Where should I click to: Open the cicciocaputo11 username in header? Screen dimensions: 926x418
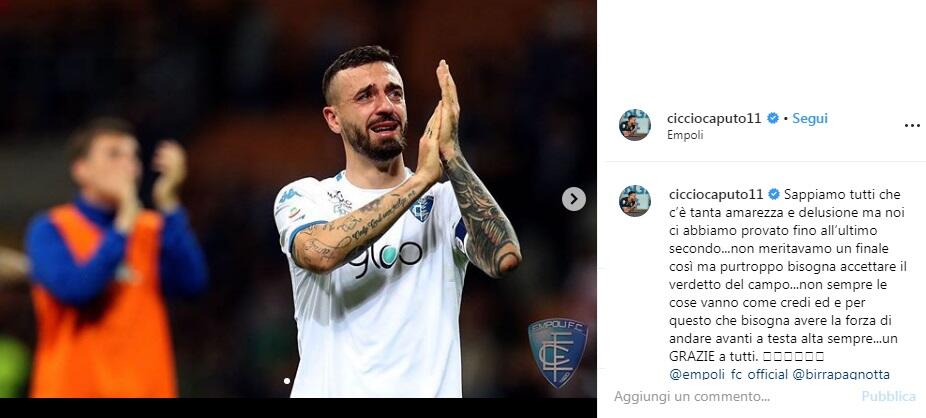[715, 118]
